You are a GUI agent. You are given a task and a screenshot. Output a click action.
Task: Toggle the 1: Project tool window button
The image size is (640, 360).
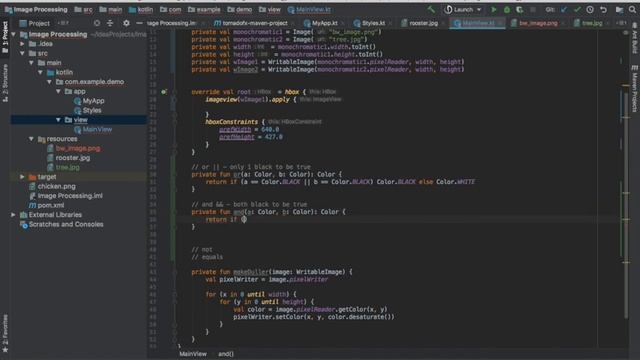pyautogui.click(x=5, y=37)
